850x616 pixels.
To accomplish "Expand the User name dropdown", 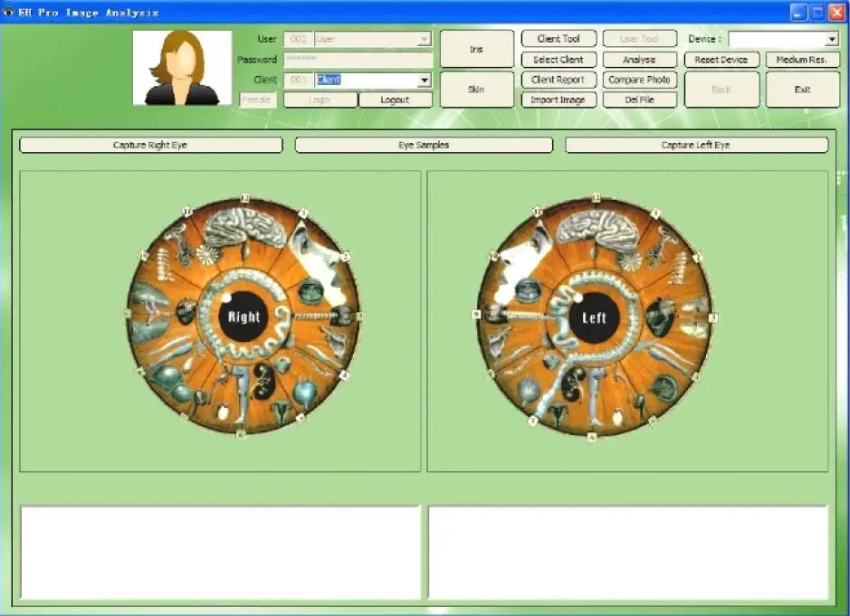I will click(x=425, y=39).
